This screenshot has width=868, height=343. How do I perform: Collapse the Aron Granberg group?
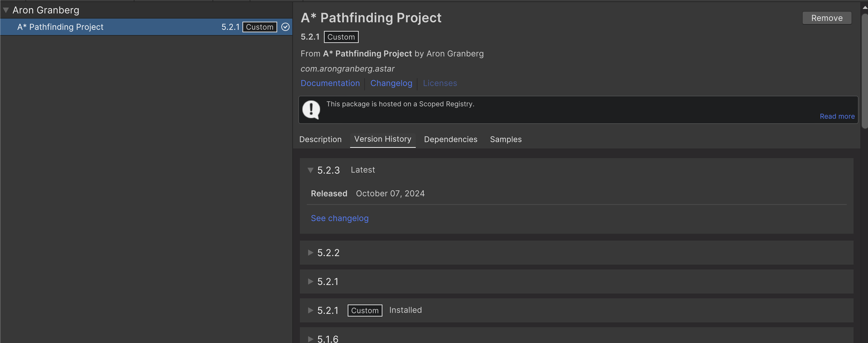pyautogui.click(x=6, y=10)
